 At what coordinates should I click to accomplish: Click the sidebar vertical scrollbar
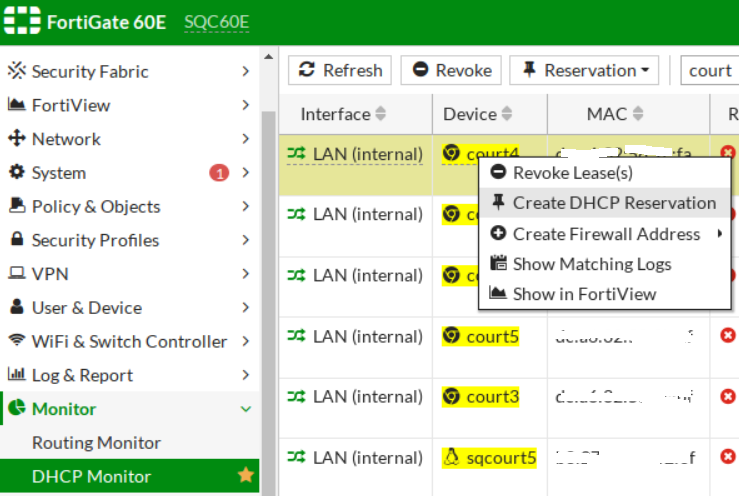[269, 302]
